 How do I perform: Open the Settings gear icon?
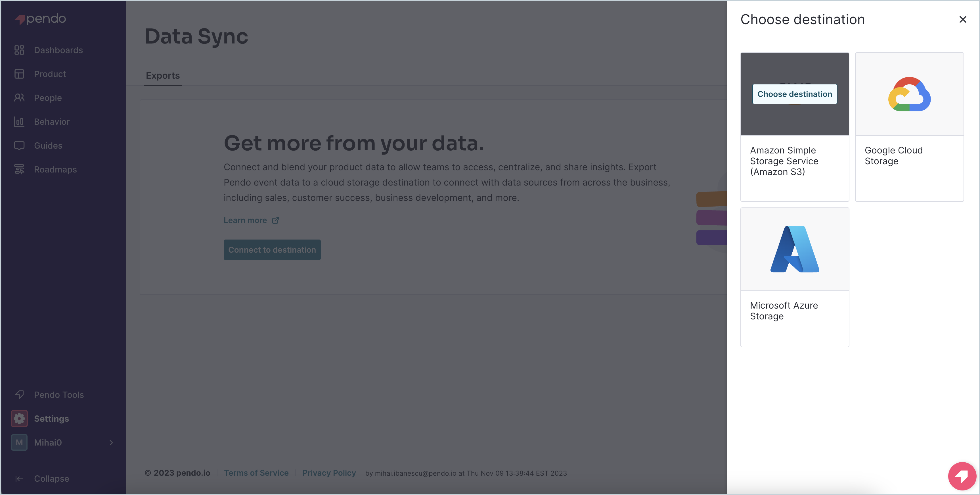point(19,419)
